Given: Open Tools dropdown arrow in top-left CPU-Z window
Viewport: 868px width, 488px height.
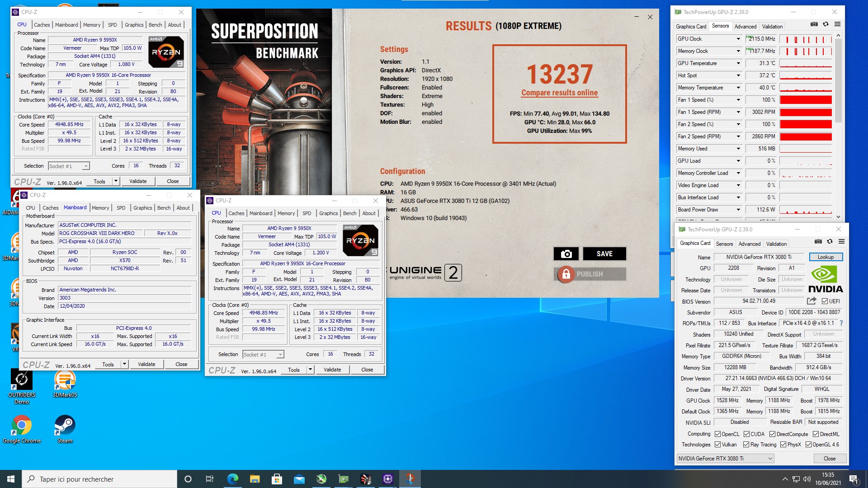Looking at the screenshot, I should 116,181.
